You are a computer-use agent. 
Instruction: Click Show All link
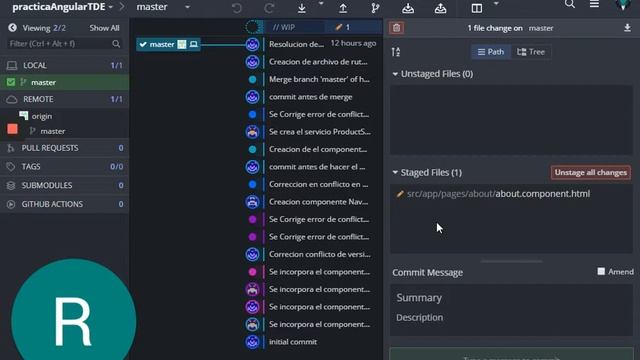[x=104, y=28]
